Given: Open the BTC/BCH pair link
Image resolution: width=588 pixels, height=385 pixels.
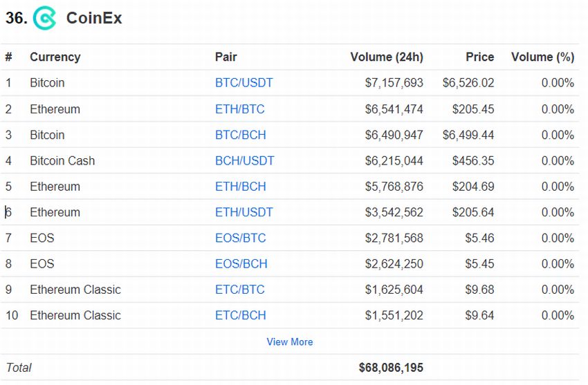Looking at the screenshot, I should pyautogui.click(x=240, y=135).
